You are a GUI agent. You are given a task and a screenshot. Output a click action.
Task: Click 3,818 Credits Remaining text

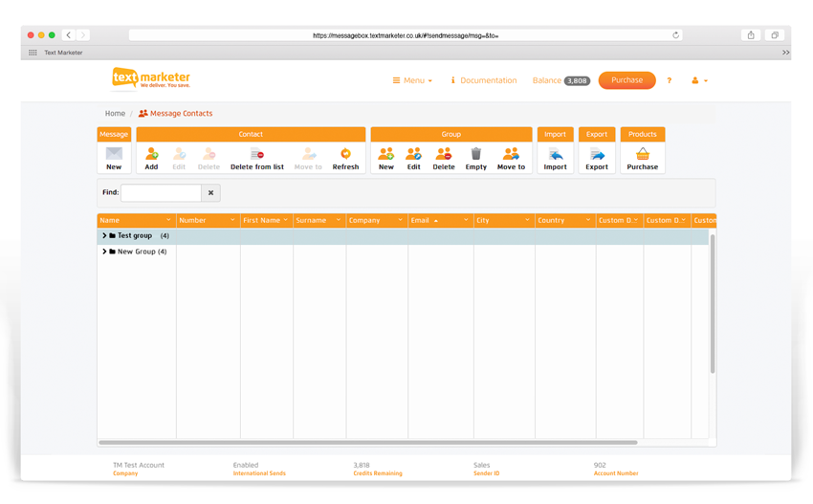point(378,469)
